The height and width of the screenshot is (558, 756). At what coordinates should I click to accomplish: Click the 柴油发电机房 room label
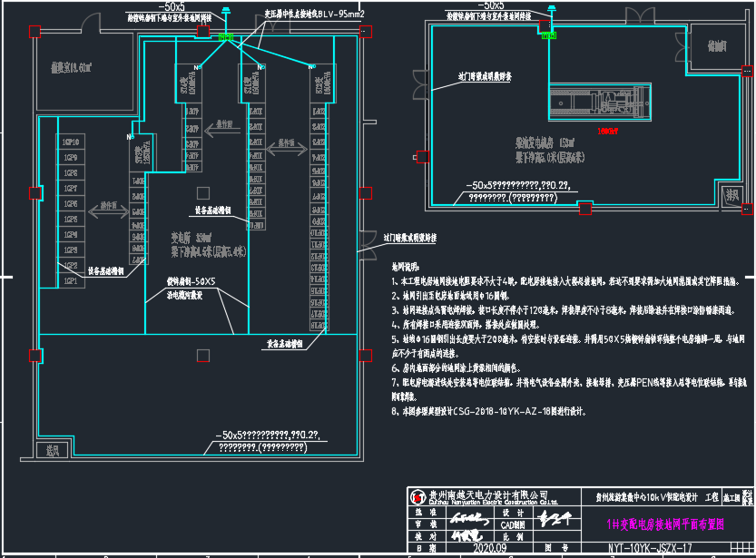click(545, 142)
